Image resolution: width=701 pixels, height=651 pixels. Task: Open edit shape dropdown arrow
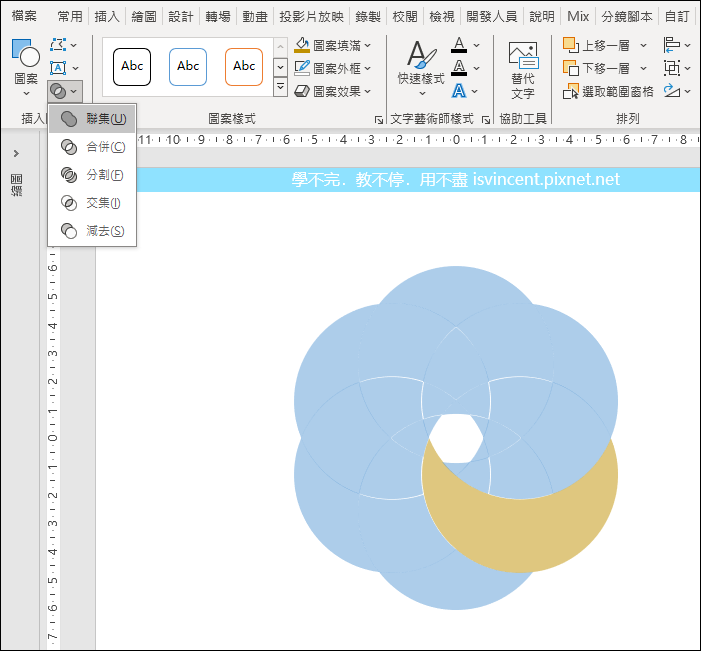click(74, 45)
